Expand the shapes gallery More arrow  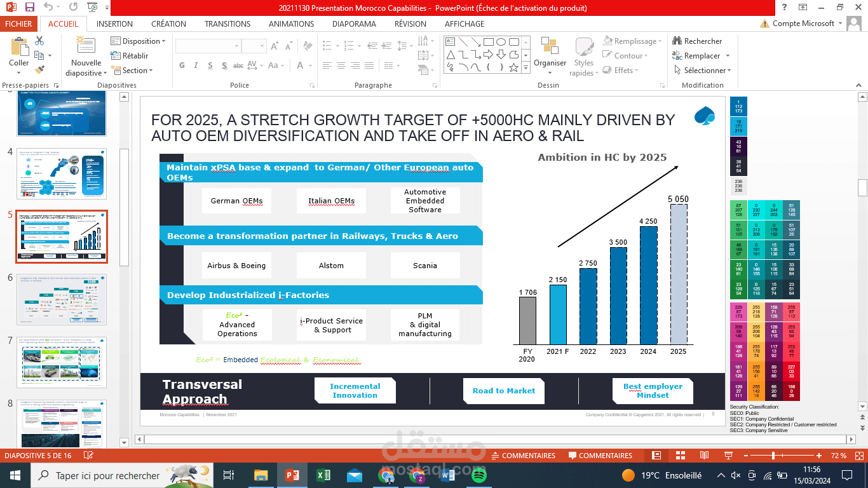pyautogui.click(x=526, y=68)
